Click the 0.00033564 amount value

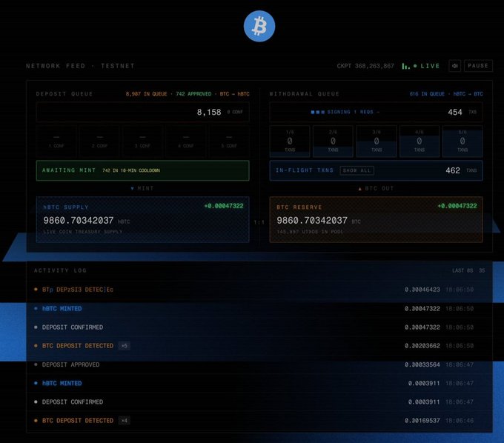pyautogui.click(x=422, y=364)
